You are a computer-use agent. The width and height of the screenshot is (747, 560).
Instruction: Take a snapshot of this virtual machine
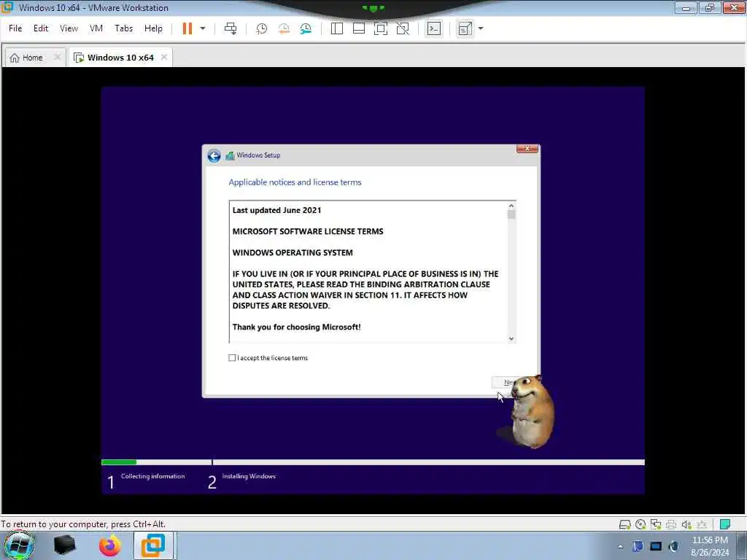click(x=262, y=28)
